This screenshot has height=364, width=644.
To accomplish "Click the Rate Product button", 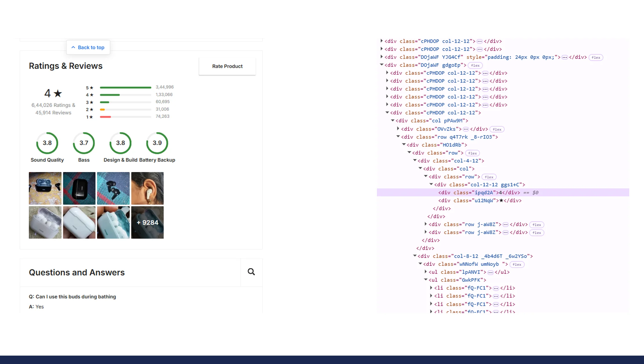I will coord(227,66).
